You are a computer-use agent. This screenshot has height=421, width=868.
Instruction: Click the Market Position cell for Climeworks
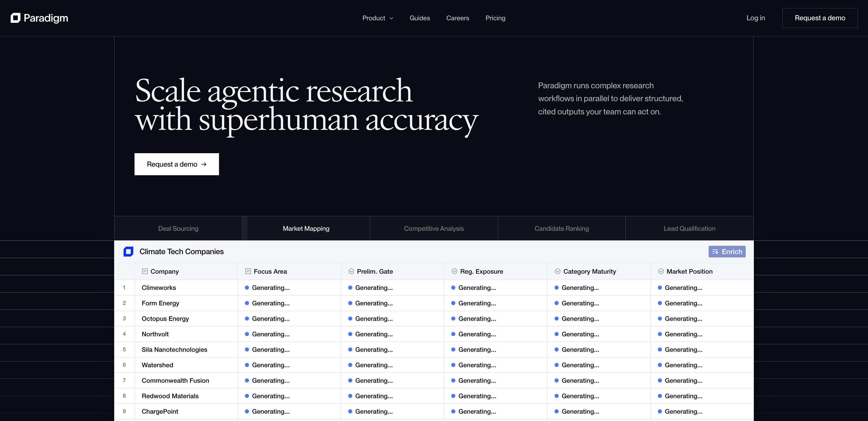click(x=702, y=288)
